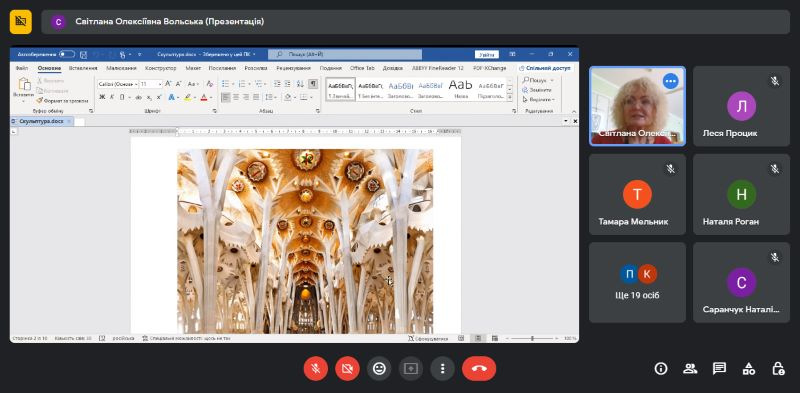Toggle Italic (К) formatting

point(112,97)
